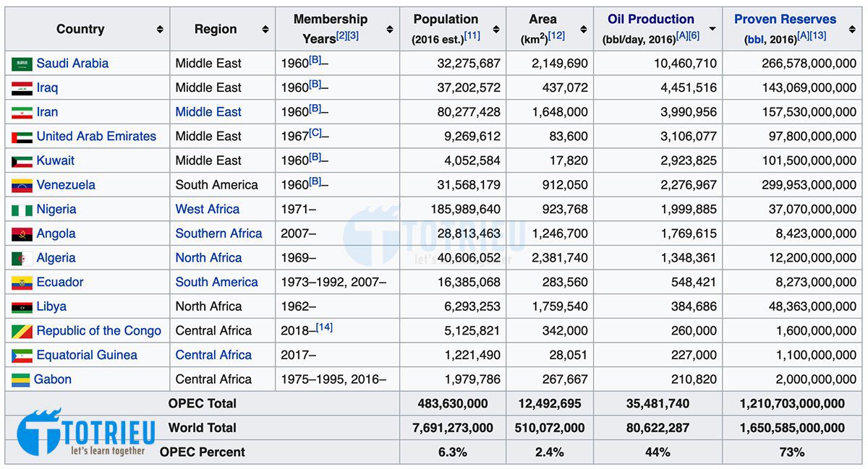Open the Republic of the Congo link
Image resolution: width=868 pixels, height=469 pixels.
(x=99, y=331)
